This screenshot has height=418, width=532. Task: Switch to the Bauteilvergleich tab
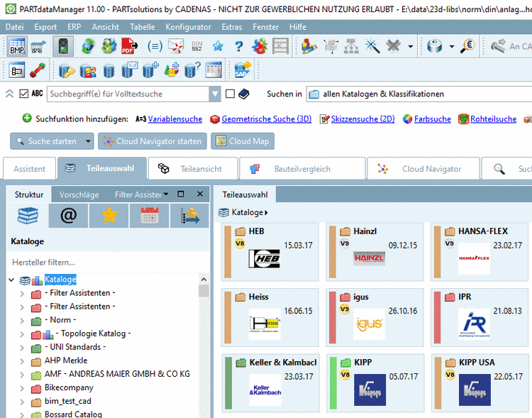(302, 168)
